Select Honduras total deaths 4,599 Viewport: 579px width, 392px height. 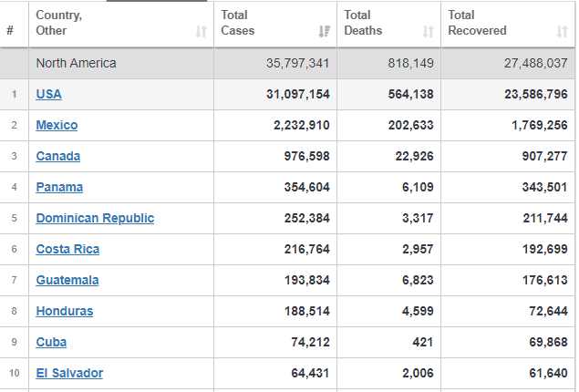[418, 311]
